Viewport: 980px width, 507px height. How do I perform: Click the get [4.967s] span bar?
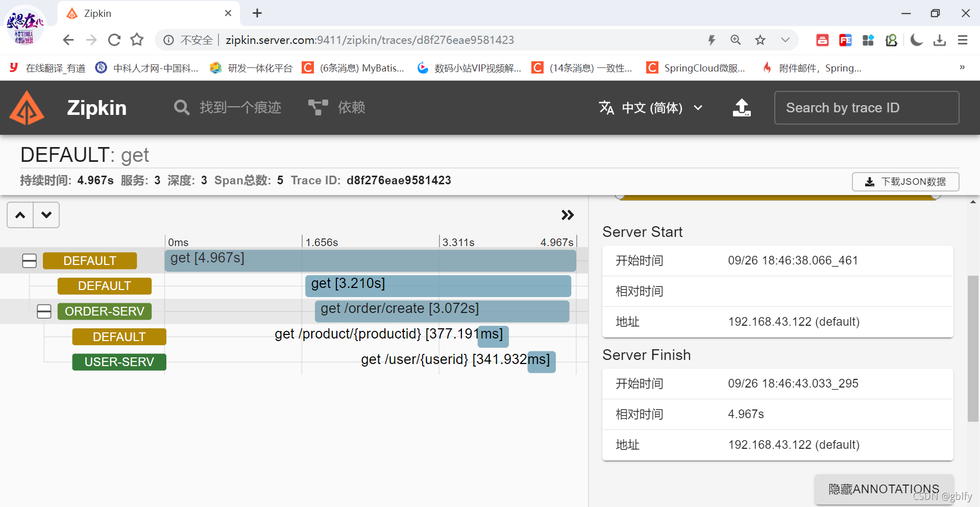point(371,261)
